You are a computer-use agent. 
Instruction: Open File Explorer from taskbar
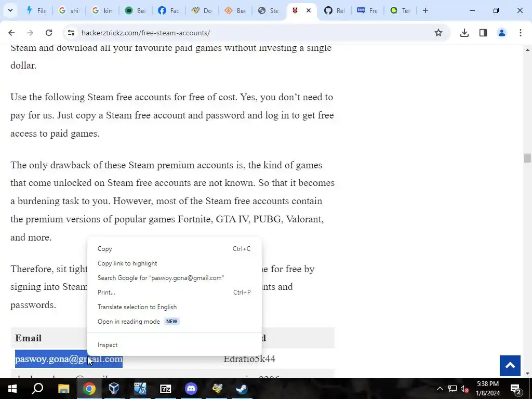(63, 389)
